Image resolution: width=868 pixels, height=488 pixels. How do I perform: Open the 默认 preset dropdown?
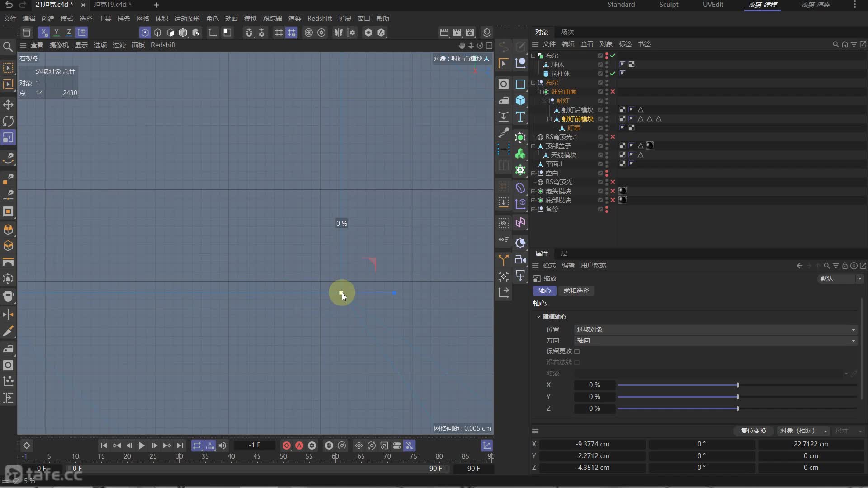pyautogui.click(x=841, y=278)
